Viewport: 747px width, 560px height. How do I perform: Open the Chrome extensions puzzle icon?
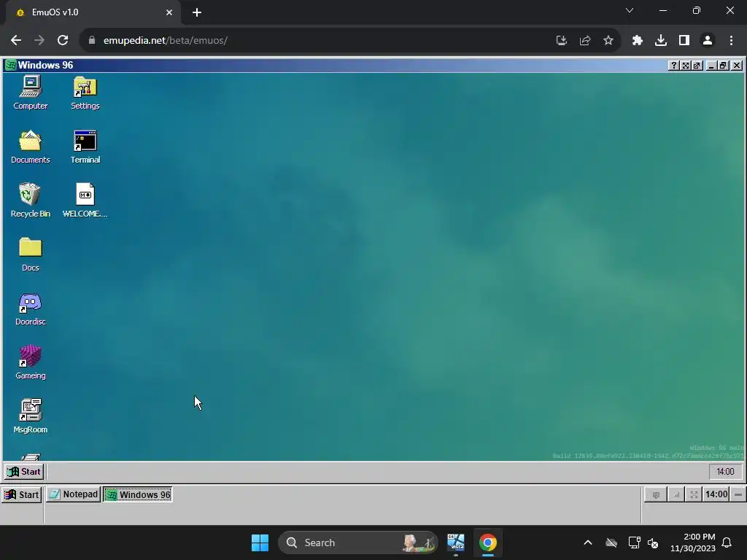pos(637,41)
